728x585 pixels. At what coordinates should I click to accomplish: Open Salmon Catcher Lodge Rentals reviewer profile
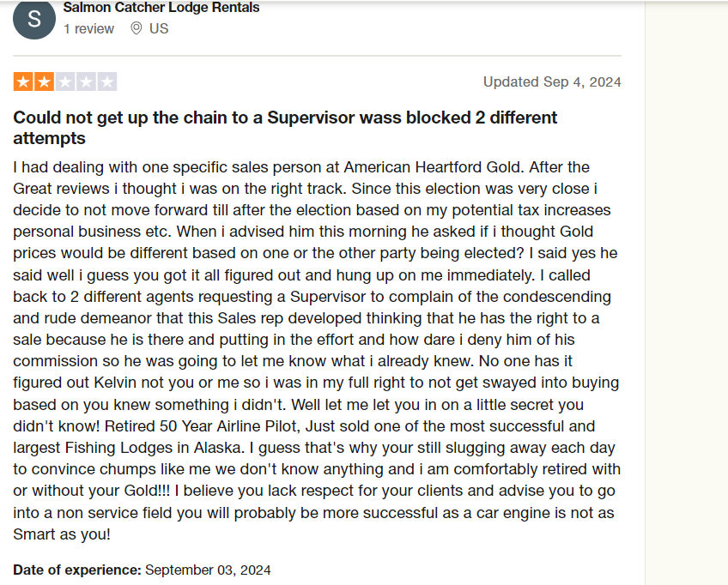161,8
